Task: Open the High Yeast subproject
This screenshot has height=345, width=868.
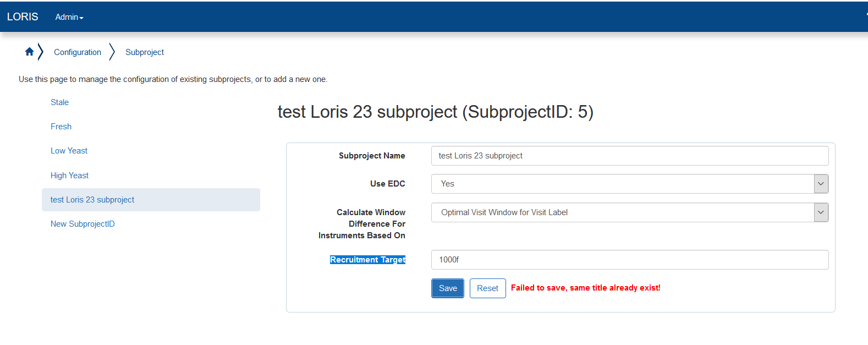Action: (x=69, y=175)
